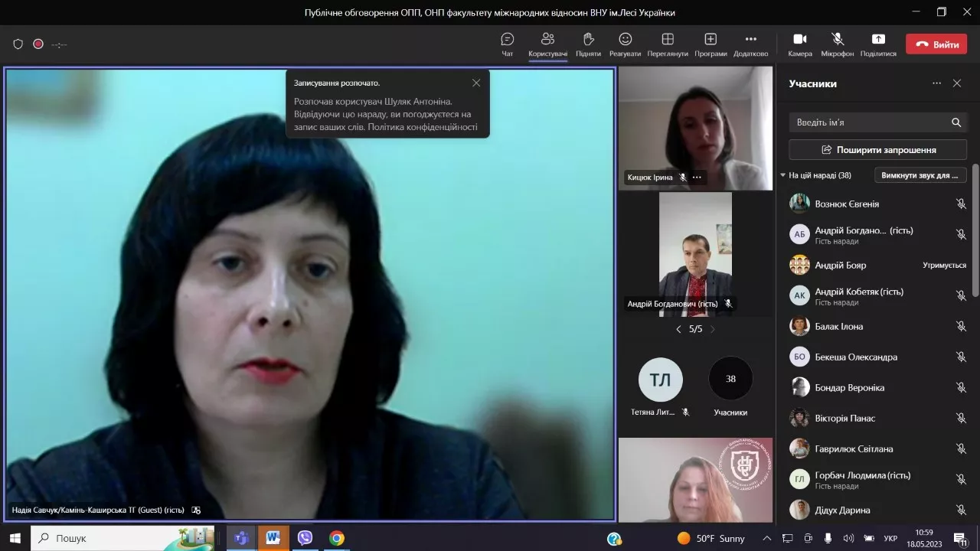Toggle mic for Вознюк Євгенія
980x551 pixels.
tap(961, 204)
